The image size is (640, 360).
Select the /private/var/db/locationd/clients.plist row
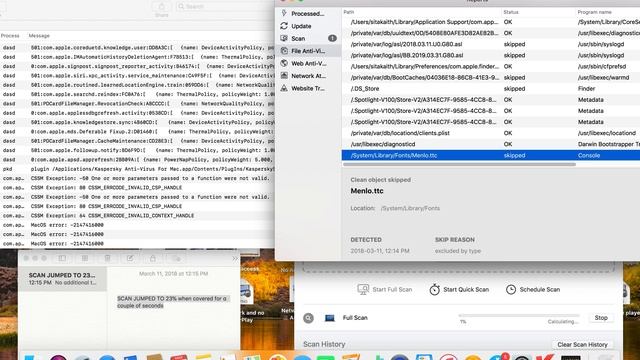click(x=491, y=133)
